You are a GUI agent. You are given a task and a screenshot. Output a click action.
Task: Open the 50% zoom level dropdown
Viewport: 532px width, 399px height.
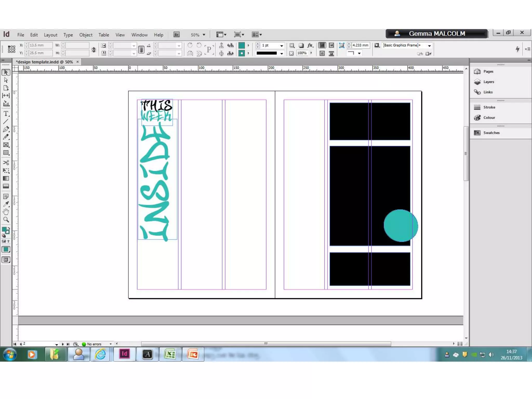[x=204, y=35]
